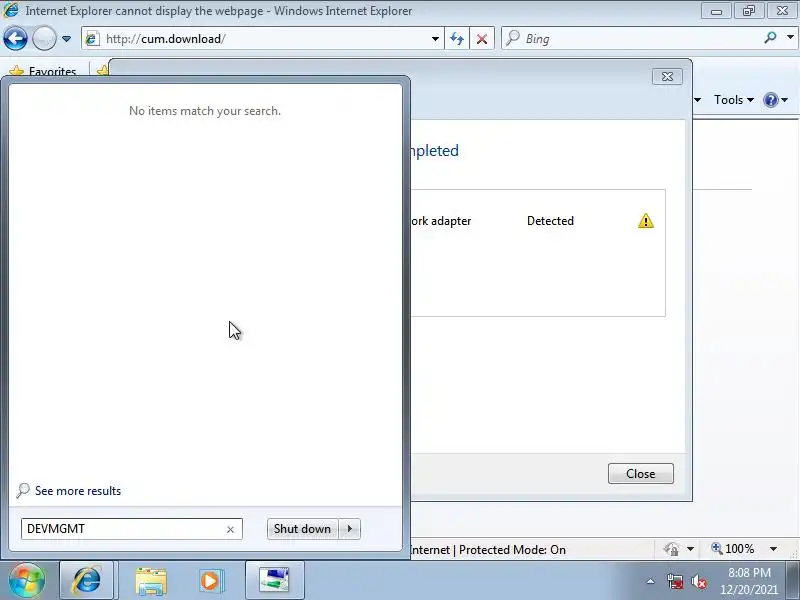The width and height of the screenshot is (800, 600).
Task: Open Windows Explorer folder taskbar icon
Action: tap(151, 581)
